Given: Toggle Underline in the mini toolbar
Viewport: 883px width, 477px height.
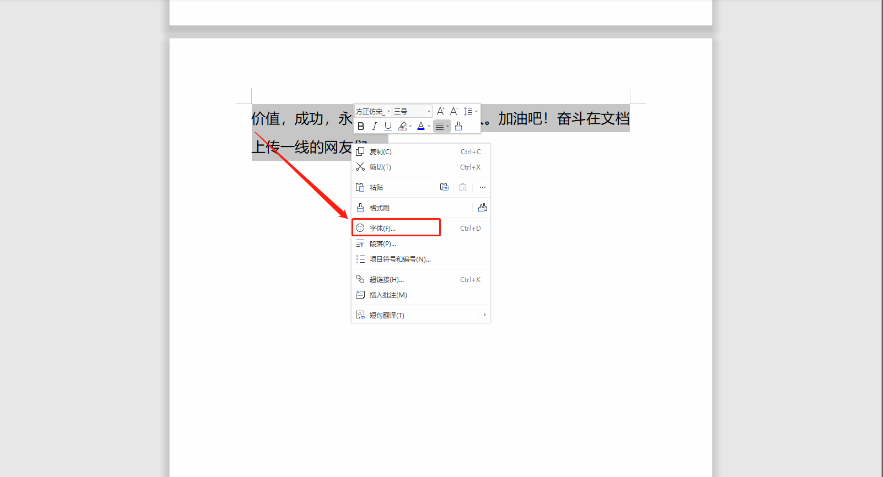Looking at the screenshot, I should pyautogui.click(x=387, y=127).
